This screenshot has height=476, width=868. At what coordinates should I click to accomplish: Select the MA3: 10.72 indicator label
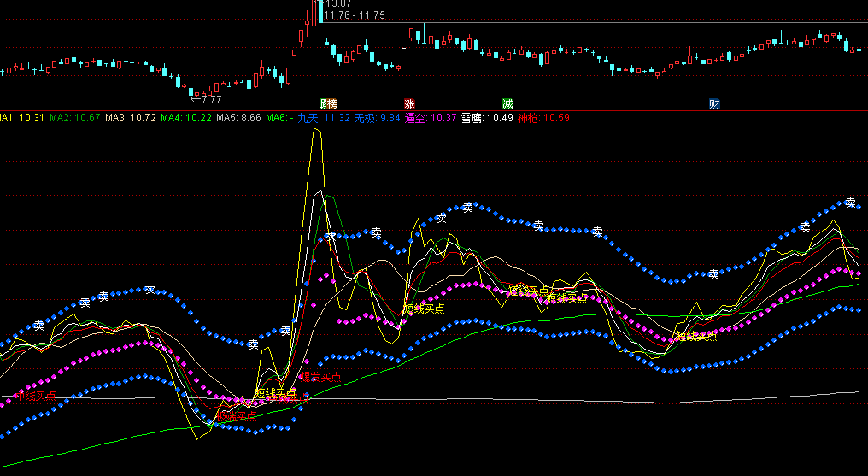click(131, 117)
